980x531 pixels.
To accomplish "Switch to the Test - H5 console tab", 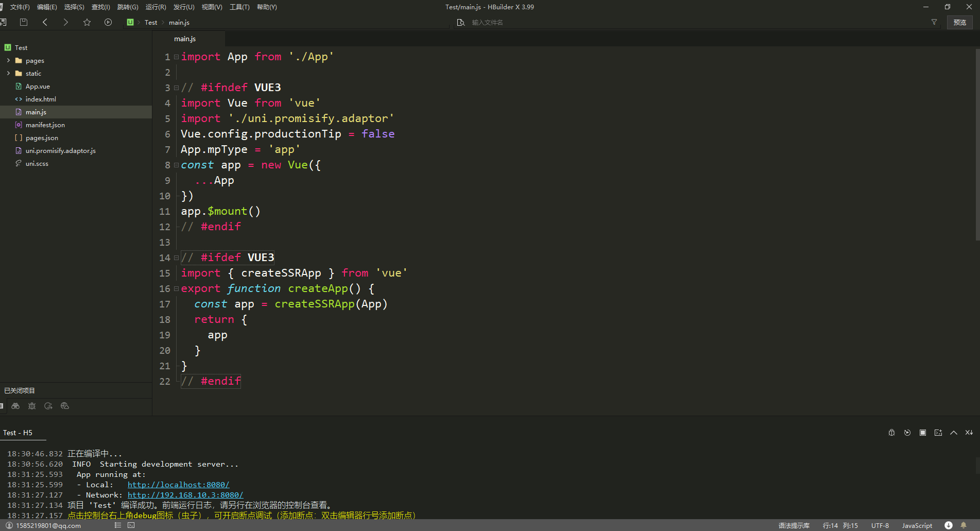I will tap(18, 433).
